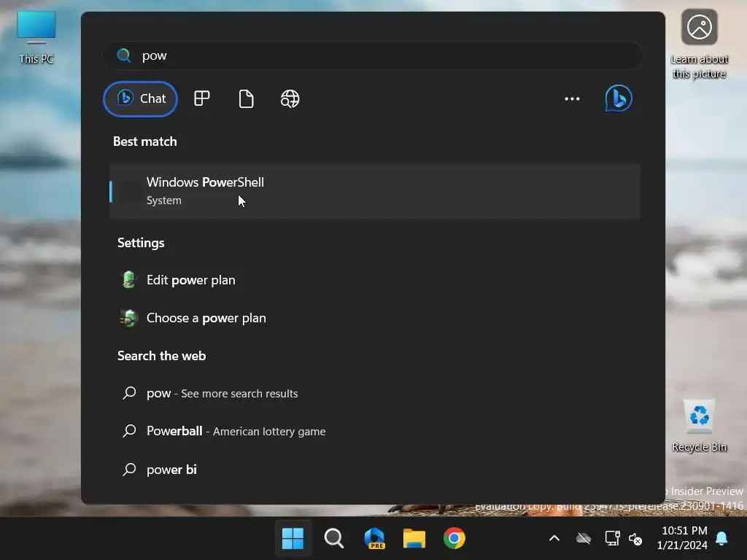
Task: Click the magnifier icon in the search box
Action: tap(124, 55)
